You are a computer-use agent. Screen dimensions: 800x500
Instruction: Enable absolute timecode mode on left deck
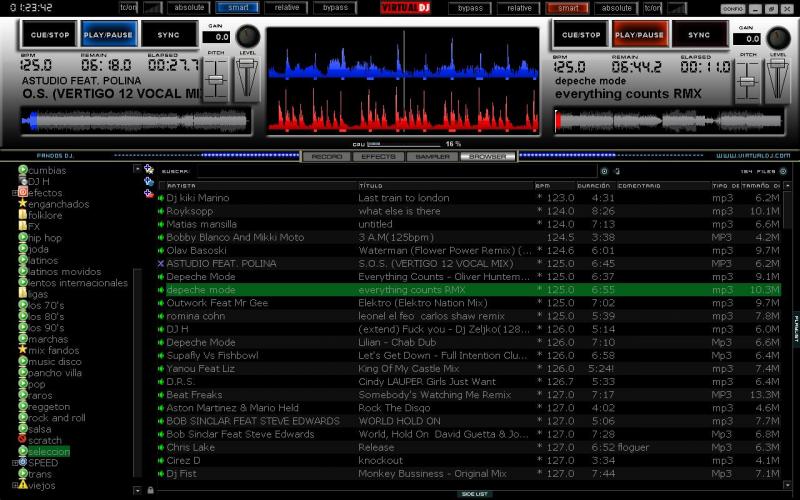189,8
